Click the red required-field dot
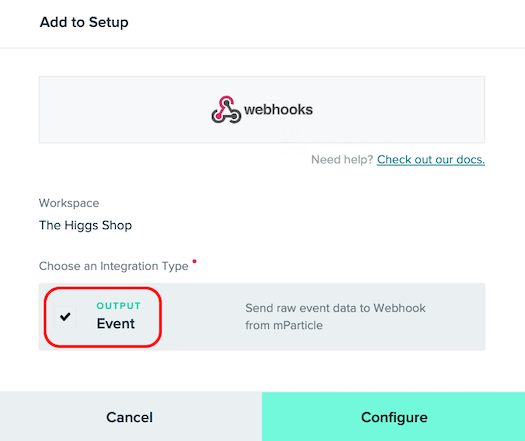525x441 pixels. pyautogui.click(x=195, y=261)
